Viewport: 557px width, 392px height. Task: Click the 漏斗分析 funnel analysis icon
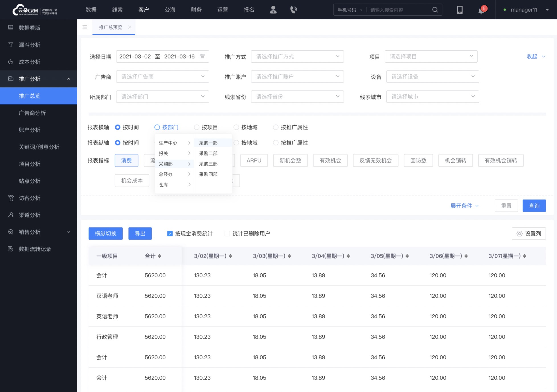11,45
